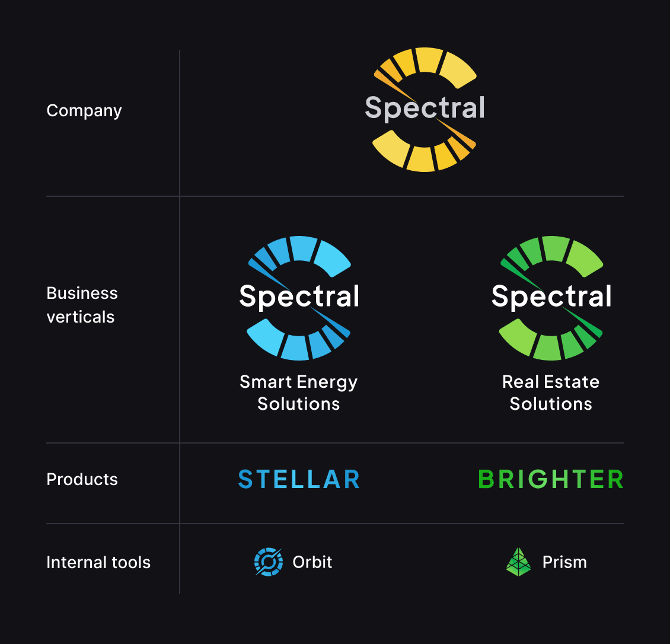Click the Orbit text label
Image resolution: width=670 pixels, height=644 pixels.
point(312,562)
